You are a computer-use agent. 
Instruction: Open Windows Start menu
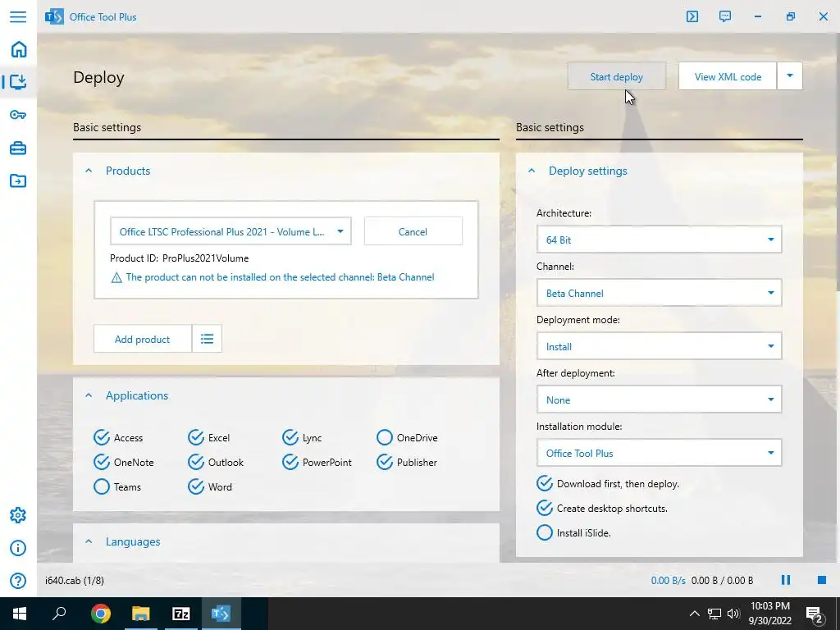tap(20, 614)
